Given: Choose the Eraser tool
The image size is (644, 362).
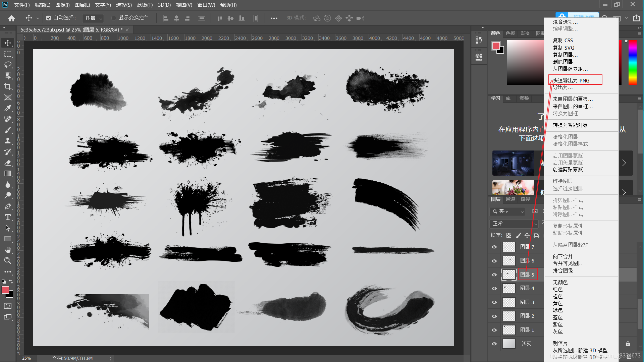Looking at the screenshot, I should click(8, 163).
